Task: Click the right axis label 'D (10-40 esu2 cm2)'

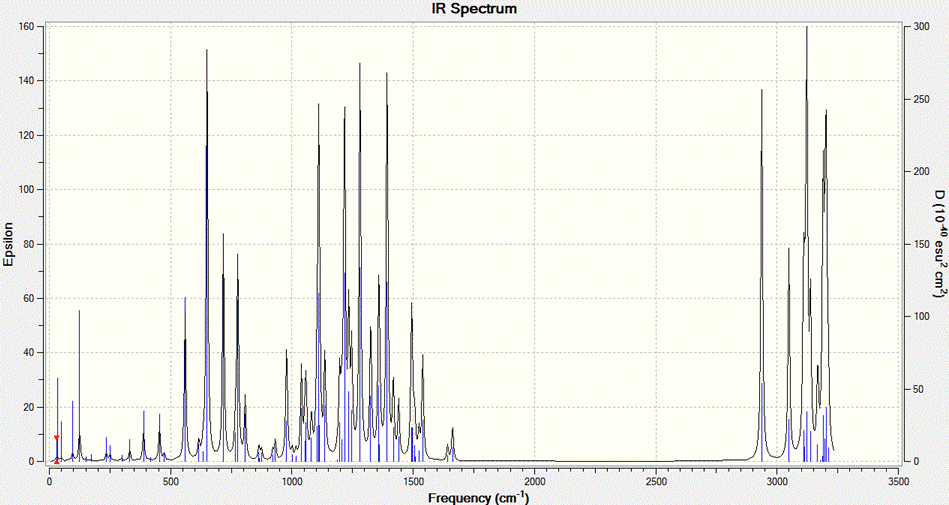Action: click(x=939, y=243)
